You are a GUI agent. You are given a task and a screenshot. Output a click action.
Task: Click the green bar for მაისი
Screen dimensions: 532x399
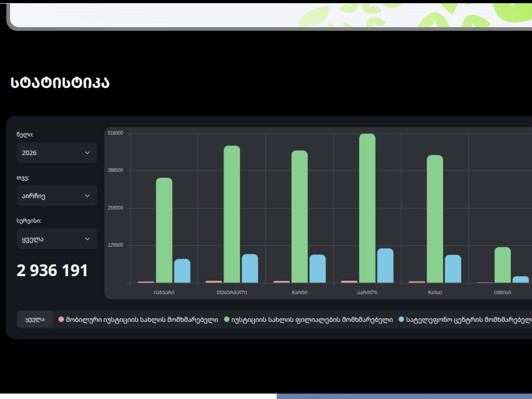point(435,219)
